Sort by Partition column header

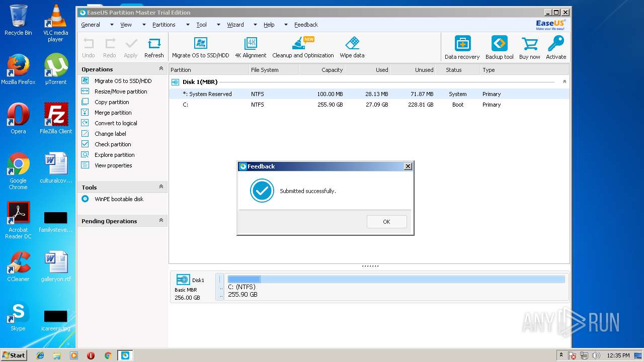tap(209, 70)
